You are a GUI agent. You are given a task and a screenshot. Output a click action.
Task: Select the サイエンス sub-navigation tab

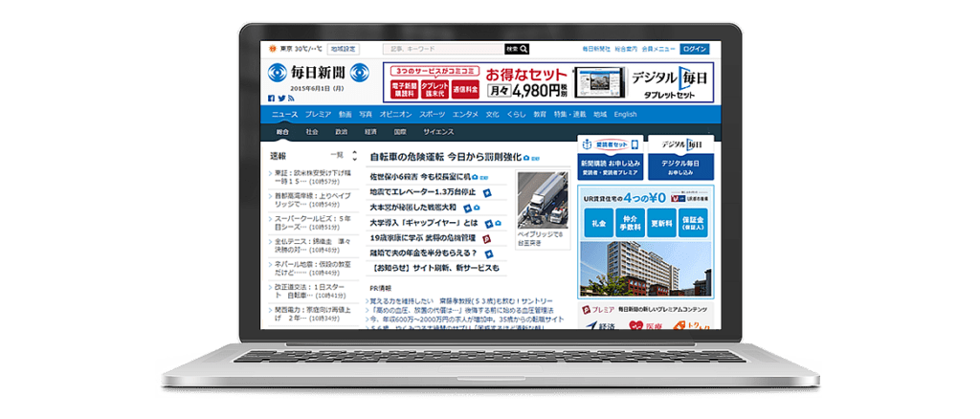point(438,132)
